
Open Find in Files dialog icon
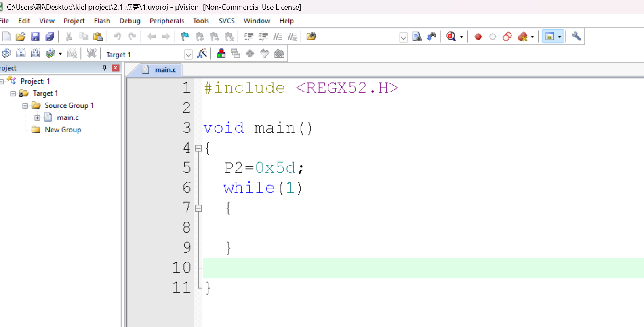click(x=311, y=37)
